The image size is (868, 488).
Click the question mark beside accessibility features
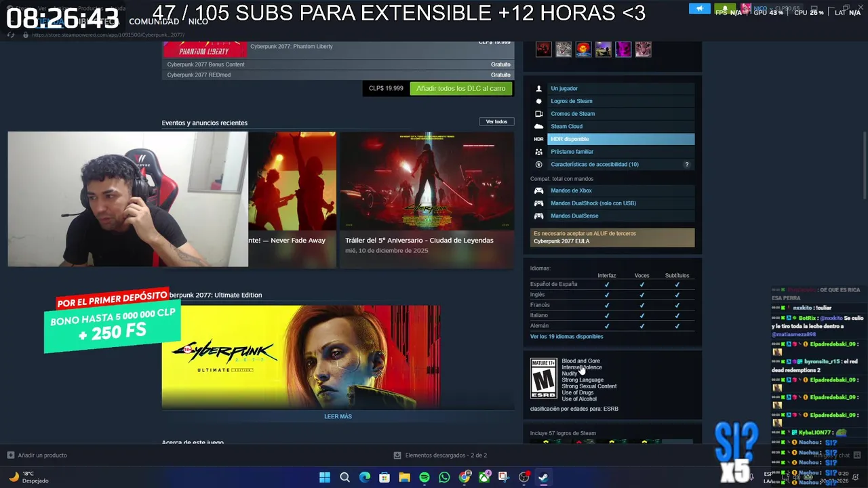[x=687, y=164]
